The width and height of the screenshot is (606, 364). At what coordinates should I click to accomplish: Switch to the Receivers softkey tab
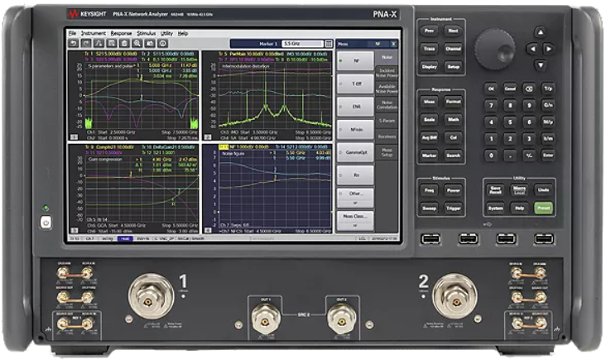pyautogui.click(x=387, y=136)
